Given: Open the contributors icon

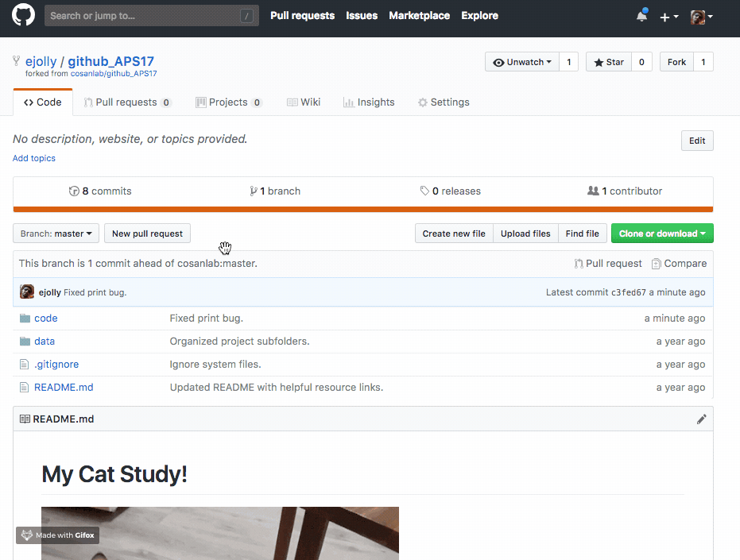Looking at the screenshot, I should coord(592,191).
